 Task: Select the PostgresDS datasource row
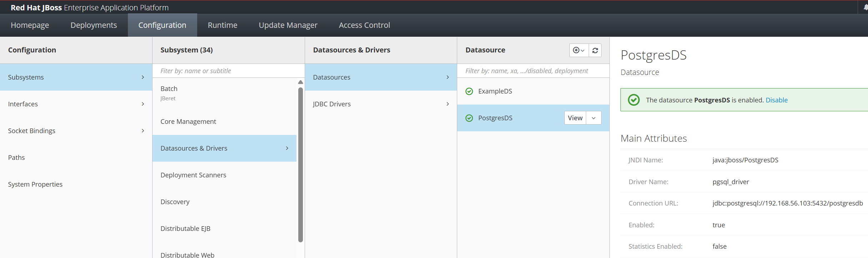tap(533, 118)
